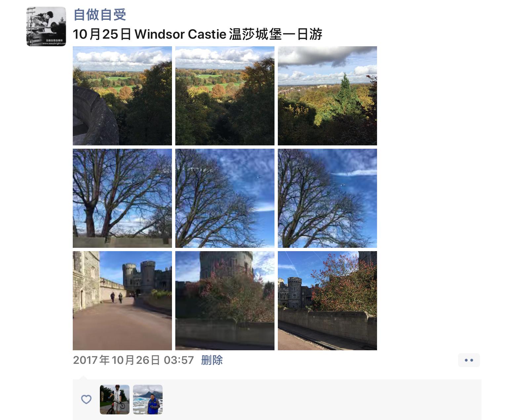This screenshot has height=420, width=508.
Task: Click the 自做自受 username link
Action: pos(100,15)
